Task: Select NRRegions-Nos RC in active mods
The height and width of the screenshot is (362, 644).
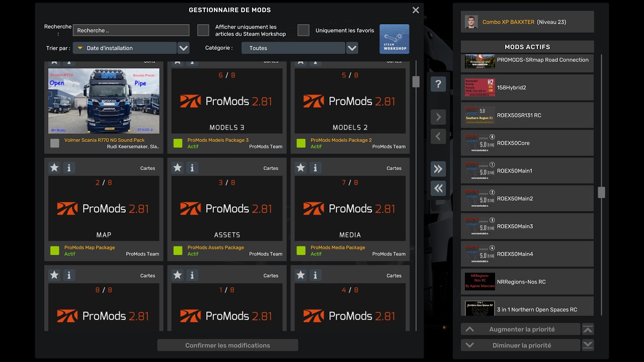Action: pyautogui.click(x=527, y=282)
